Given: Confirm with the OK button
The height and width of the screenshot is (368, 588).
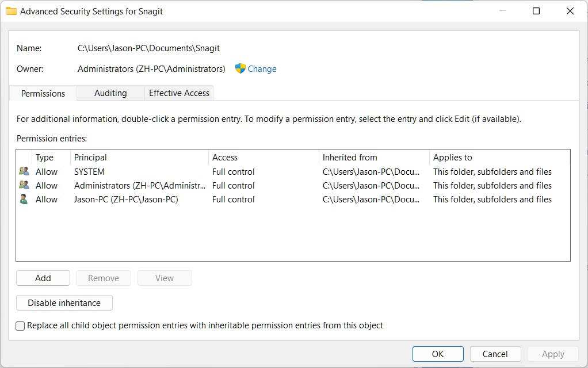Looking at the screenshot, I should click(438, 354).
